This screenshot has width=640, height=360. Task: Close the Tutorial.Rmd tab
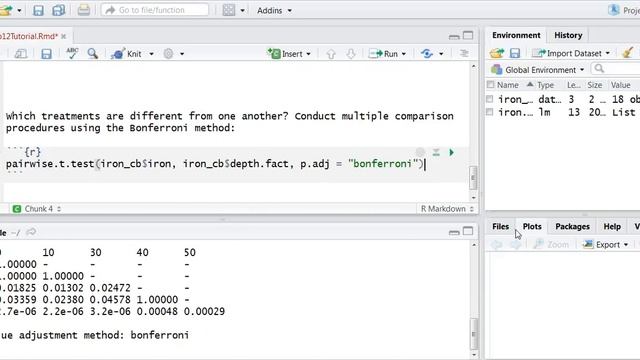63,36
